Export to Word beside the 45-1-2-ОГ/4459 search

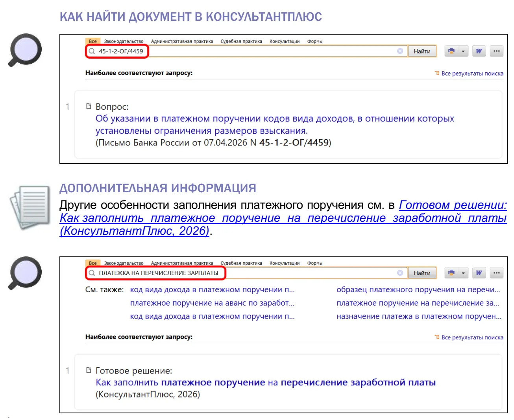tap(479, 51)
